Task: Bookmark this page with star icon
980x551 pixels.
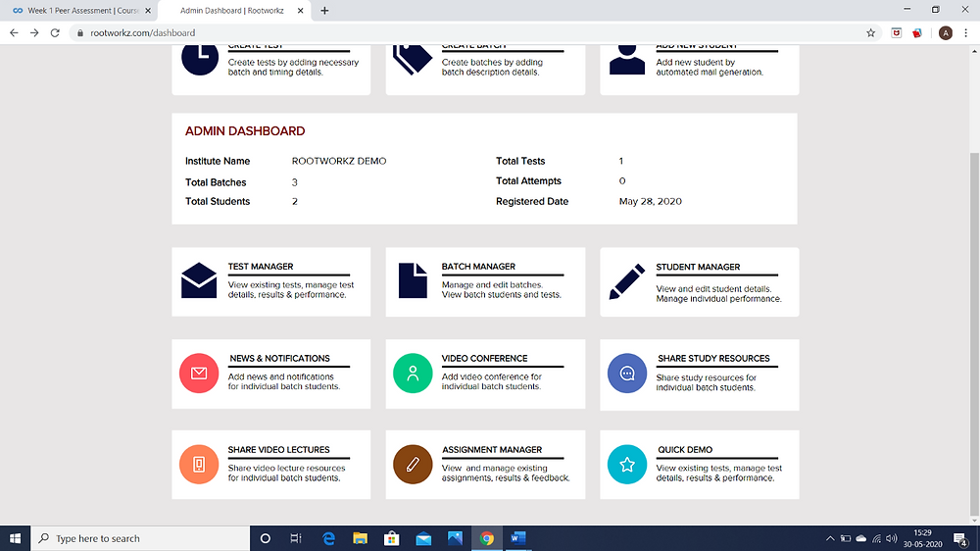Action: click(x=870, y=32)
